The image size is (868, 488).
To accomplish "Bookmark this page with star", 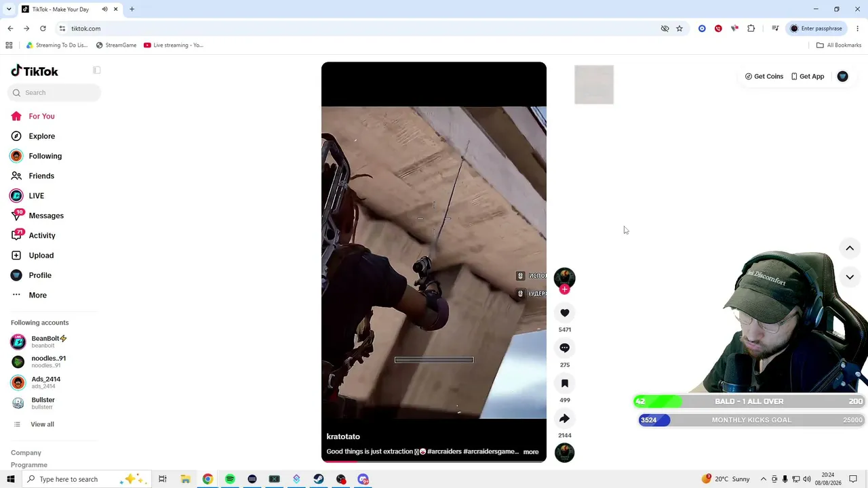I will (x=679, y=28).
